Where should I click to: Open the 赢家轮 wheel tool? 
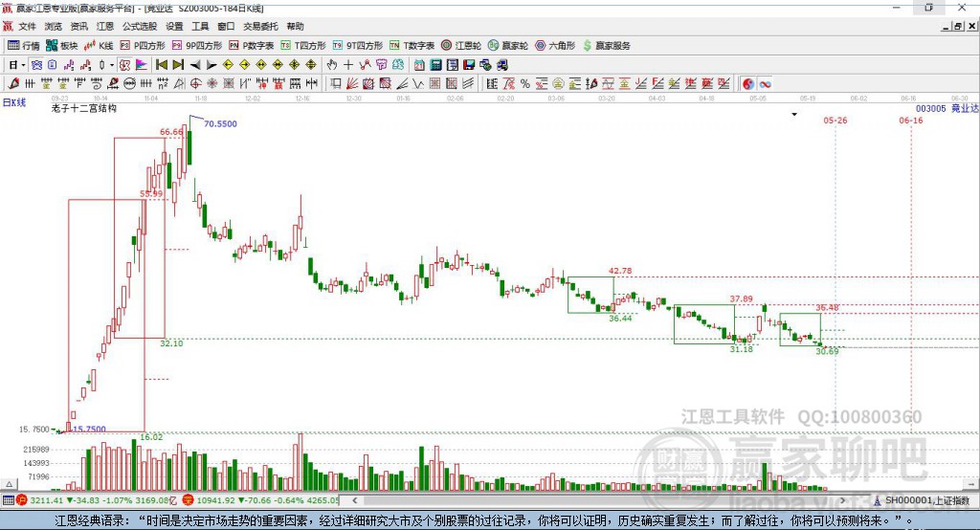point(507,46)
